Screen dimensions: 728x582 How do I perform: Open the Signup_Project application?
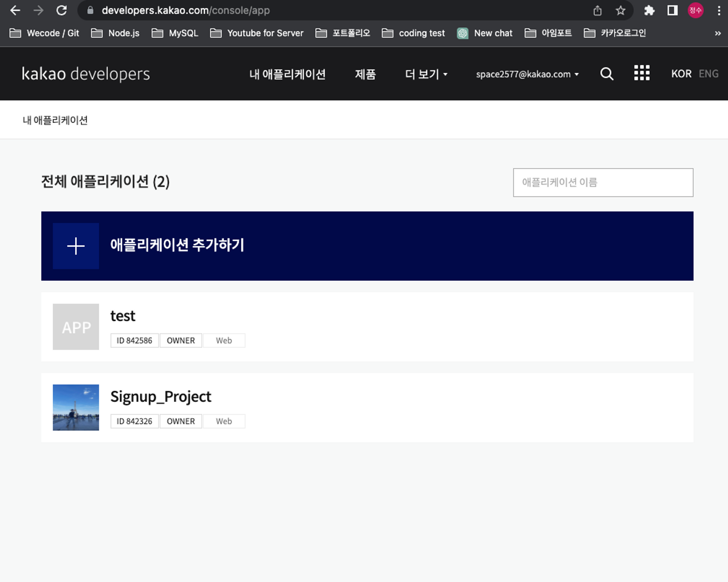161,396
